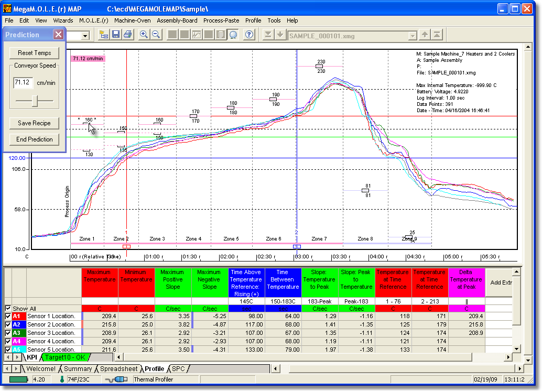The height and width of the screenshot is (392, 542).
Task: Click the notes list toolbar icon
Action: tap(221, 35)
